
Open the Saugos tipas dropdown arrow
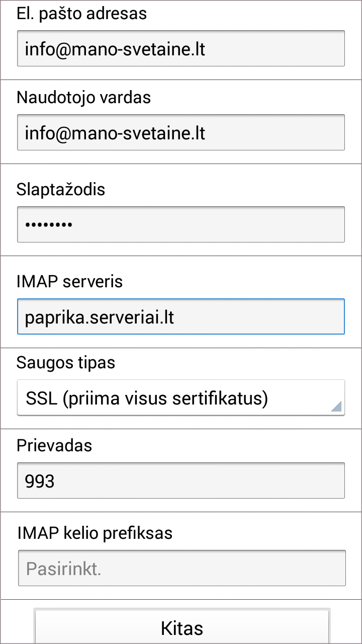pyautogui.click(x=336, y=406)
